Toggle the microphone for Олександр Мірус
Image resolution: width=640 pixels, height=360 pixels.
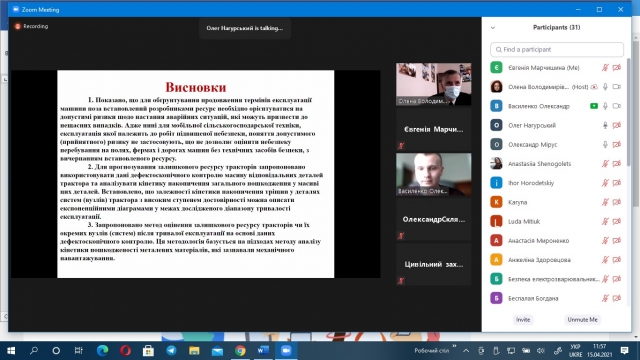pyautogui.click(x=605, y=144)
